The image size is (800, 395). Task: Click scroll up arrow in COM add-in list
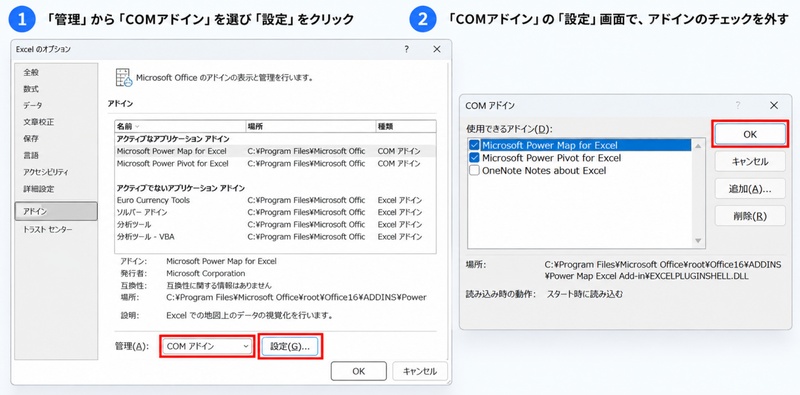[698, 146]
